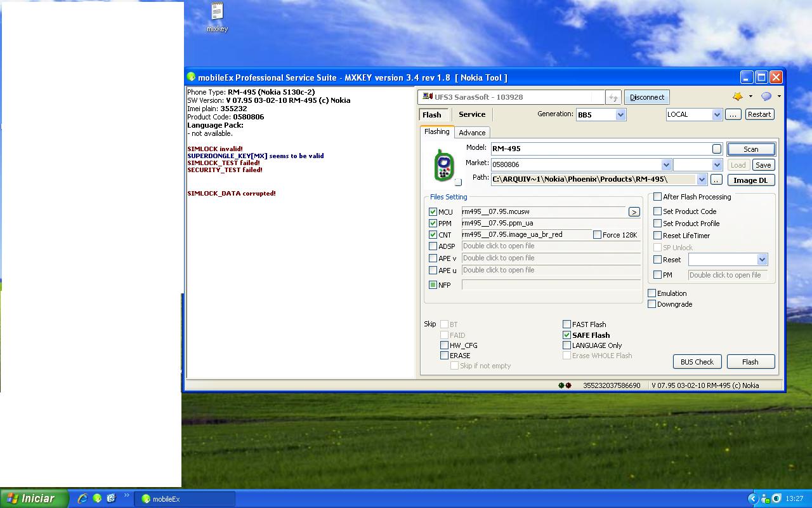
Task: Enable the APE u checkbox
Action: 433,271
